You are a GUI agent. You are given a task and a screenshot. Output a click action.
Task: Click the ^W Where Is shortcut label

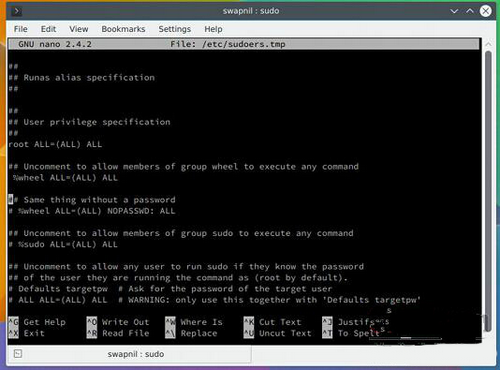pyautogui.click(x=194, y=322)
